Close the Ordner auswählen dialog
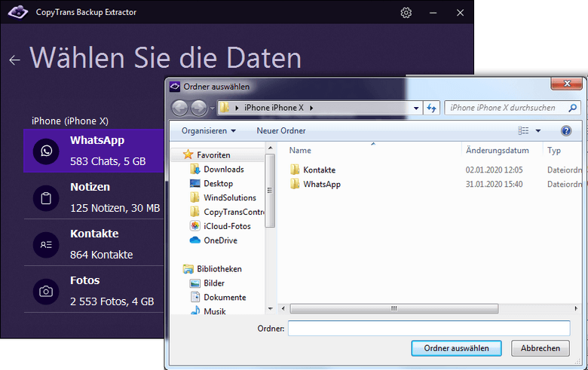The image size is (588, 370). coord(567,83)
